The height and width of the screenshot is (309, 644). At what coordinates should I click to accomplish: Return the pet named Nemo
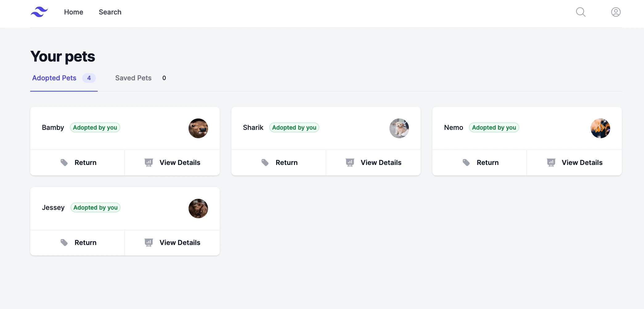[479, 163]
